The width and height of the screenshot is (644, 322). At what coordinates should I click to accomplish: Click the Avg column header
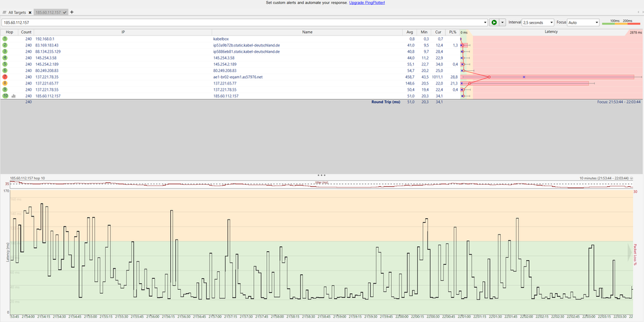tap(409, 32)
